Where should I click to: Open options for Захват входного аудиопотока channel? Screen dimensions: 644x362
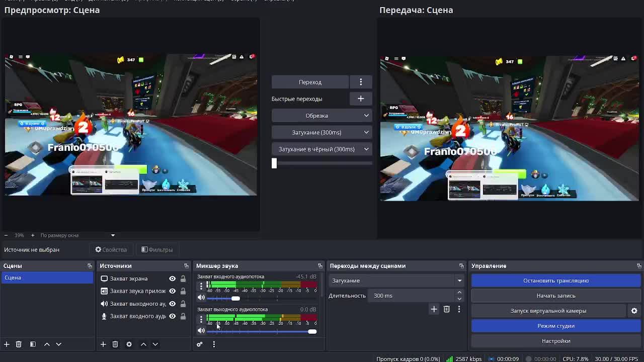(201, 286)
